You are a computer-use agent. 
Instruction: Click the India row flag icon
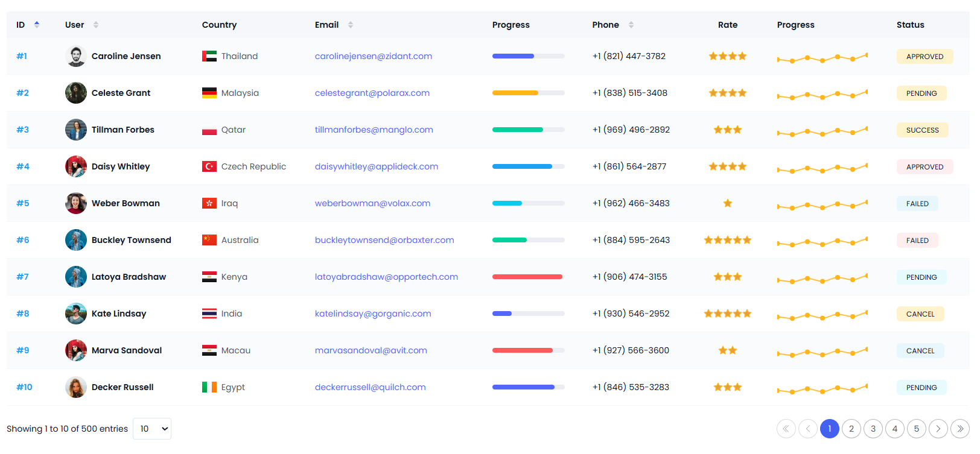pos(209,314)
